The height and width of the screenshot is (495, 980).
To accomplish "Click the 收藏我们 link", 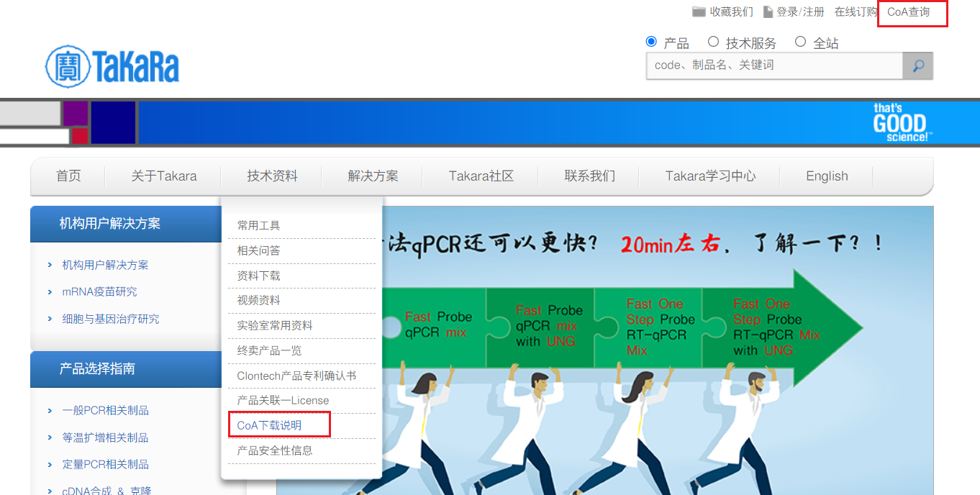I will tap(732, 12).
